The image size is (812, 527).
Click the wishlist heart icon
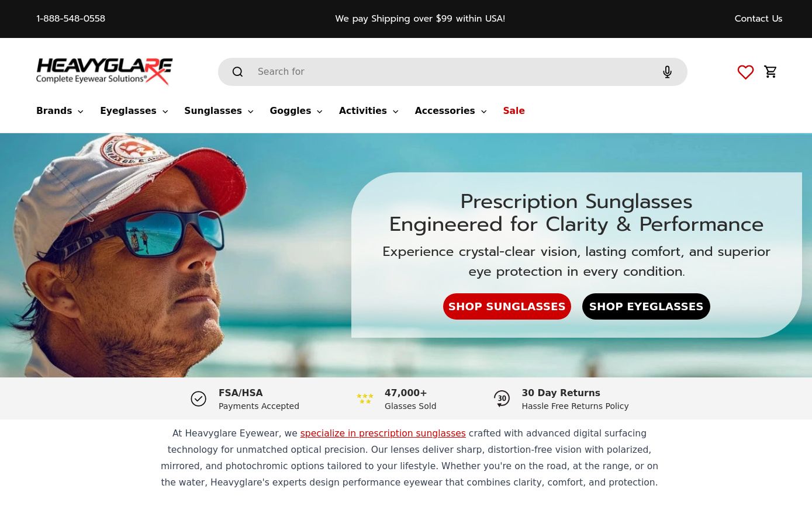pos(745,72)
